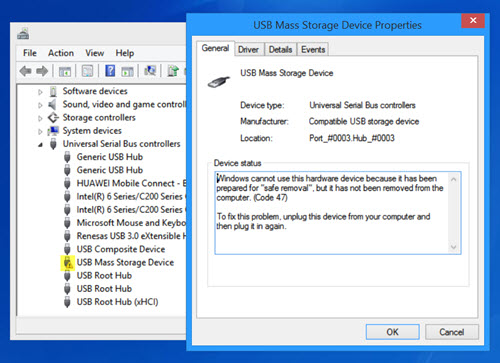Switch to the Driver tab
The image size is (500, 363).
[x=248, y=50]
